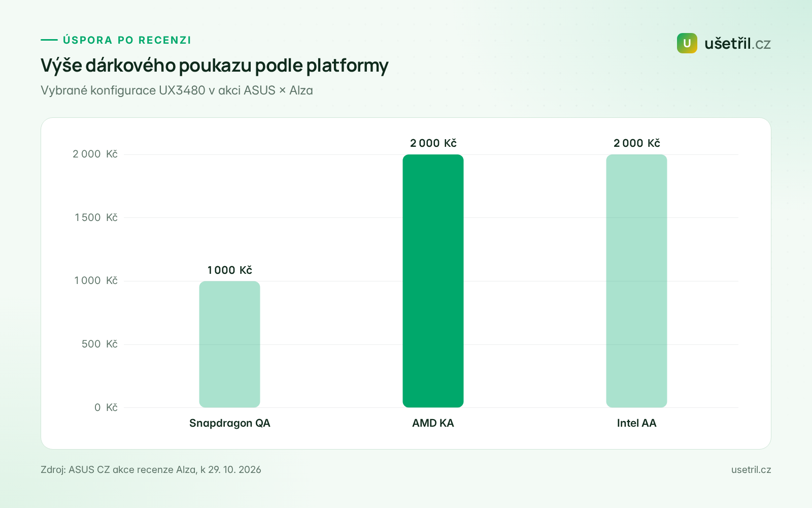
Task: Click the Intel AA bar
Action: click(x=636, y=281)
